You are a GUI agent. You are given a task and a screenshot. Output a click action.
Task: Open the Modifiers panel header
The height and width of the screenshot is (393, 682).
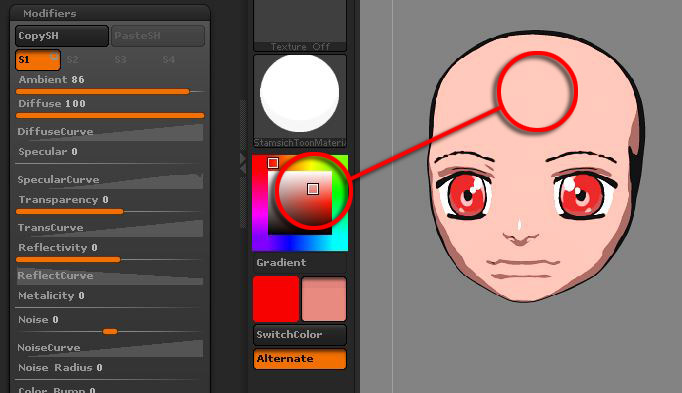[110, 13]
